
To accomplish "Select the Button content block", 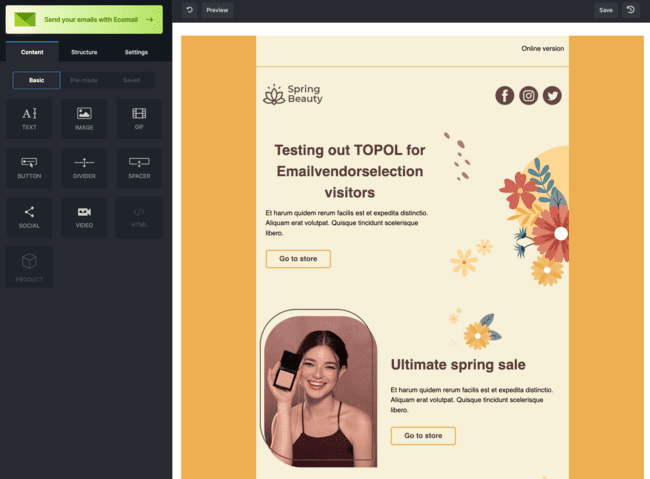I will pos(29,168).
